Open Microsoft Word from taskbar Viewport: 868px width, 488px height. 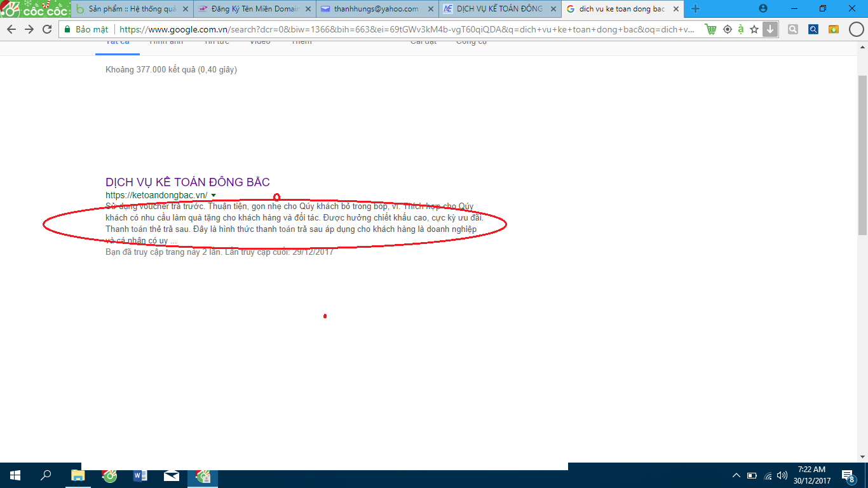[x=140, y=475]
